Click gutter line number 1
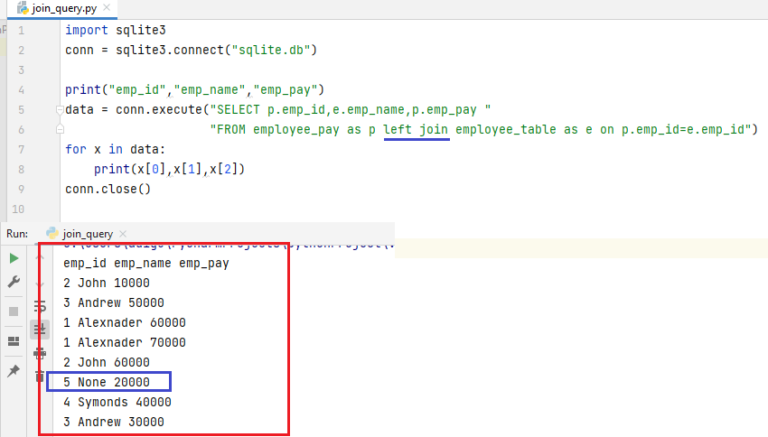This screenshot has width=768, height=437. tap(21, 30)
